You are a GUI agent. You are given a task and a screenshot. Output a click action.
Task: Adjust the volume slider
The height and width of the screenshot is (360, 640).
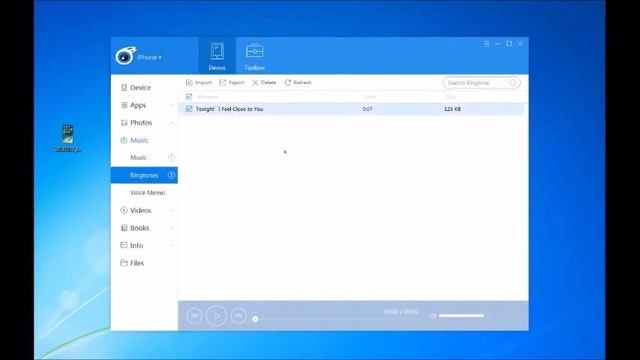click(x=461, y=316)
